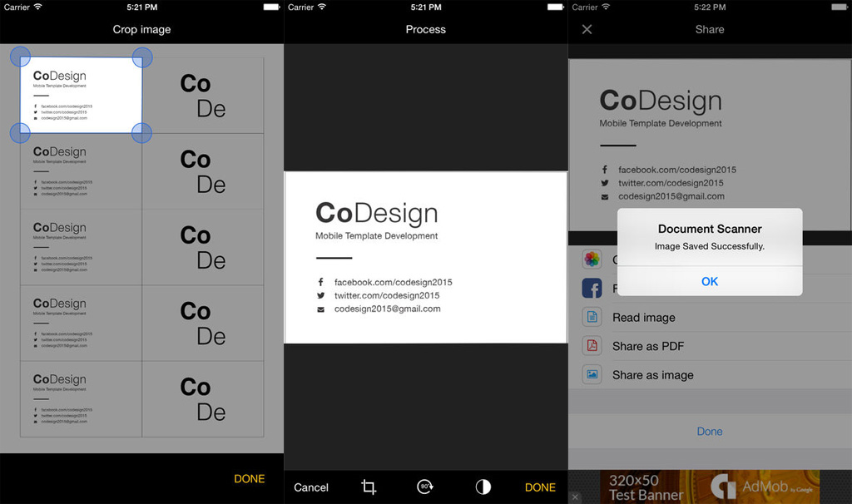The height and width of the screenshot is (504, 852).
Task: Tap the Facebook share icon
Action: (592, 289)
